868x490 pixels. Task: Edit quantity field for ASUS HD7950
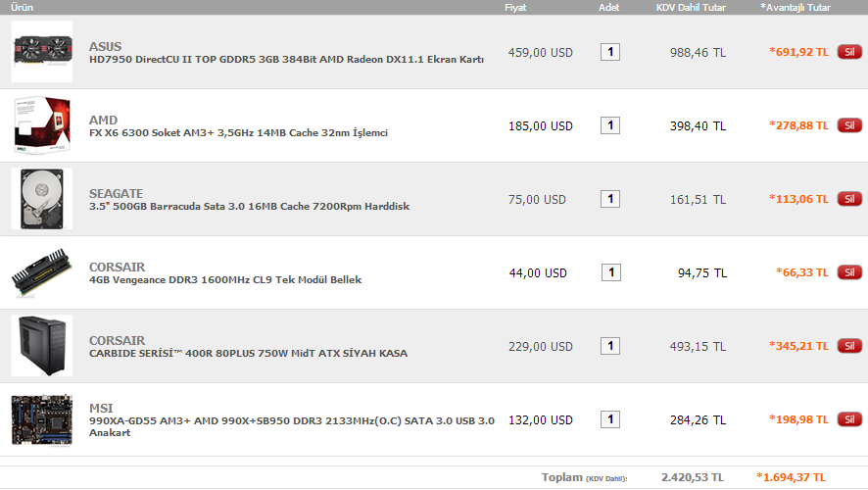tap(610, 52)
